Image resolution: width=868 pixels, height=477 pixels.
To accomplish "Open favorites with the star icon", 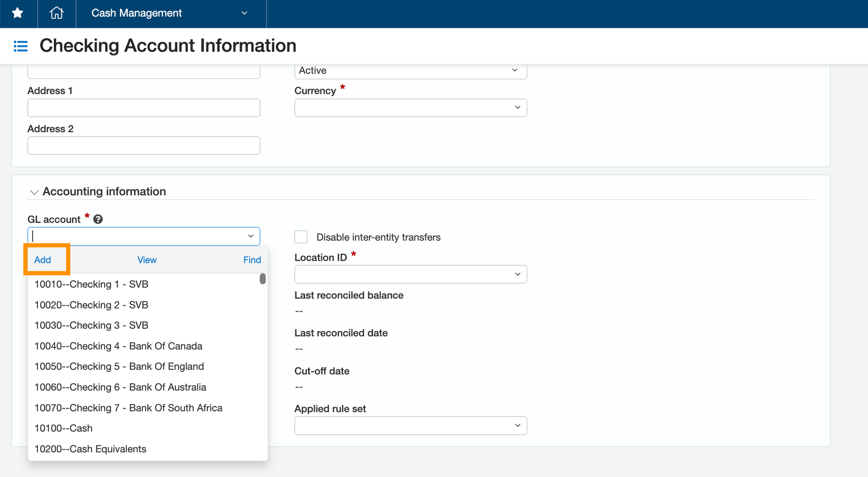I will [x=18, y=13].
